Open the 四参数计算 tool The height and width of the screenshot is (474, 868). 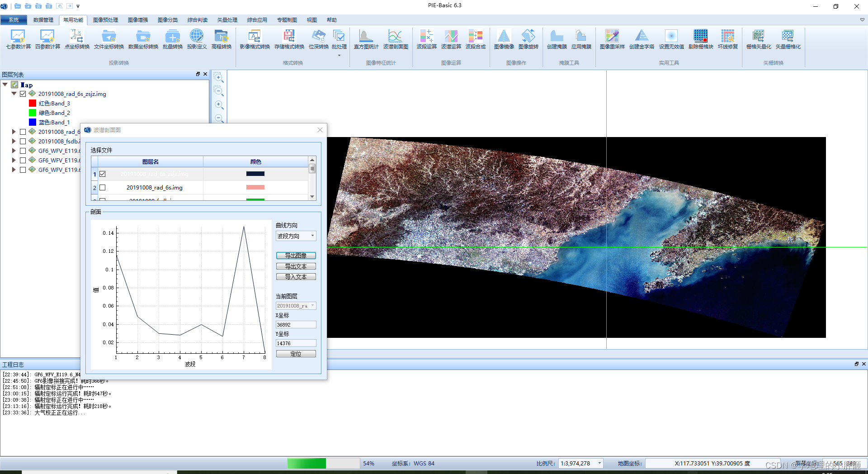point(47,39)
